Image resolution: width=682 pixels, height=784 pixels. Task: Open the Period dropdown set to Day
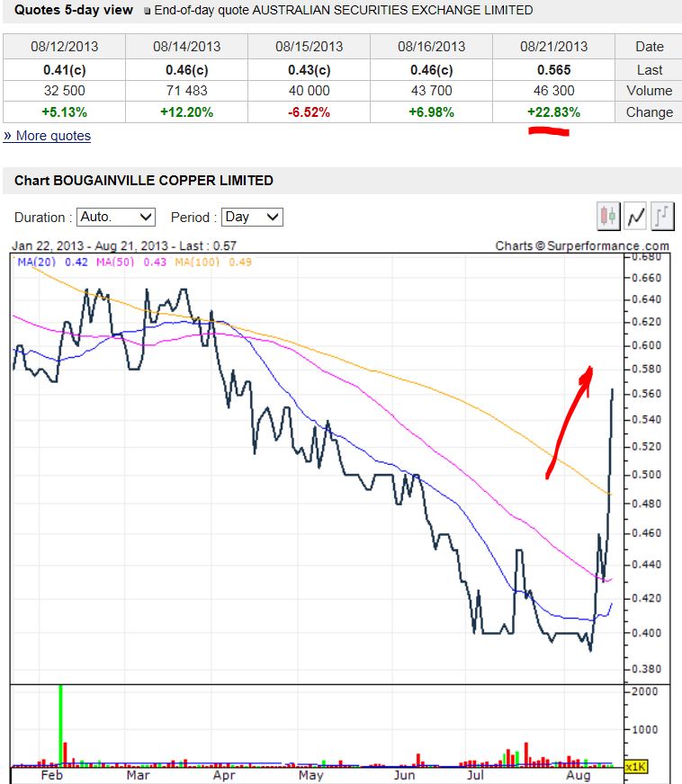[252, 217]
